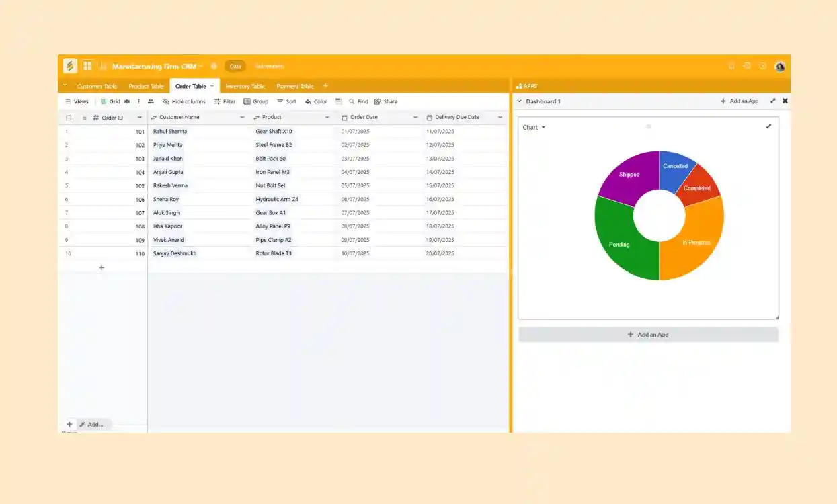Screen dimensions: 837x504
Task: Click Add an App below the chart
Action: pos(648,334)
